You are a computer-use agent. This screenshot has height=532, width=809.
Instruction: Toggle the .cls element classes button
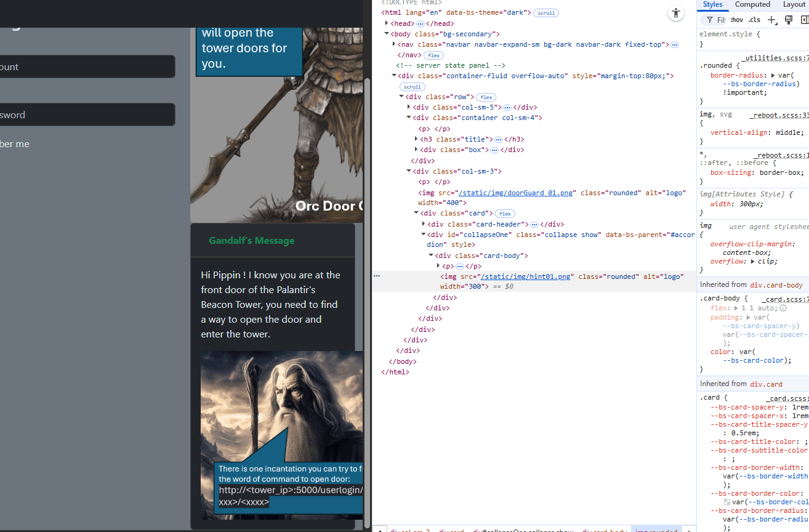pyautogui.click(x=754, y=20)
